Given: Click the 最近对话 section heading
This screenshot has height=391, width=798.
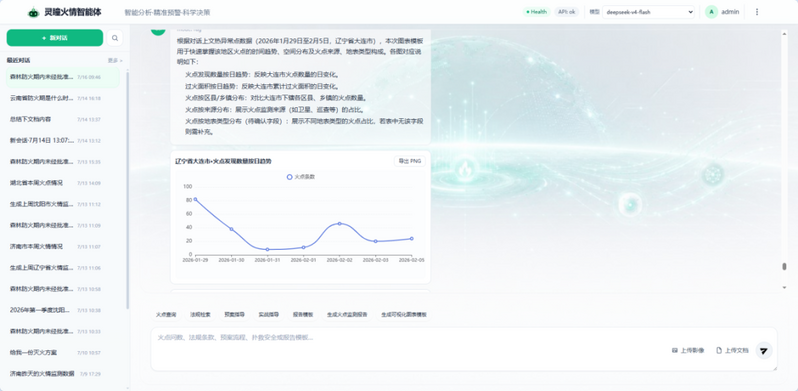Looking at the screenshot, I should pos(19,60).
